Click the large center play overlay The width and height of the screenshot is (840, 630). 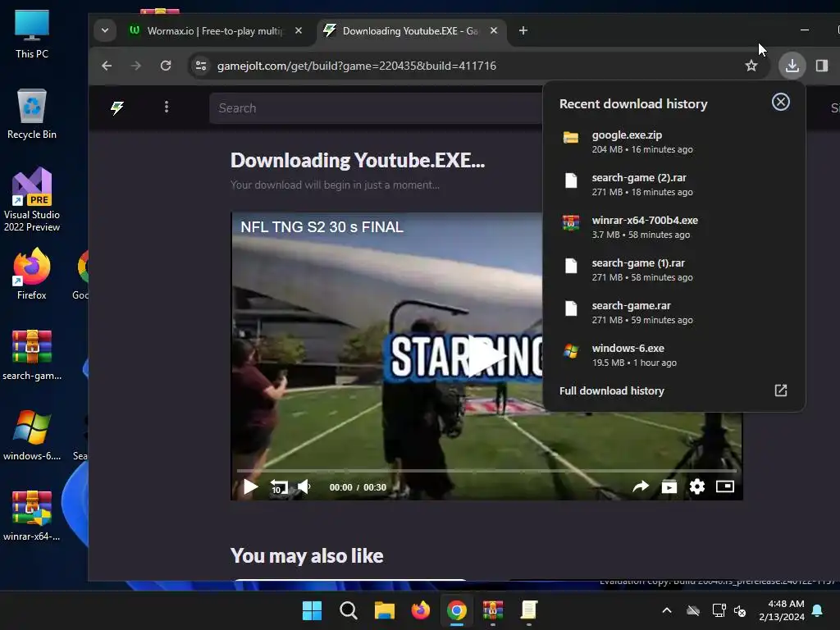[486, 356]
